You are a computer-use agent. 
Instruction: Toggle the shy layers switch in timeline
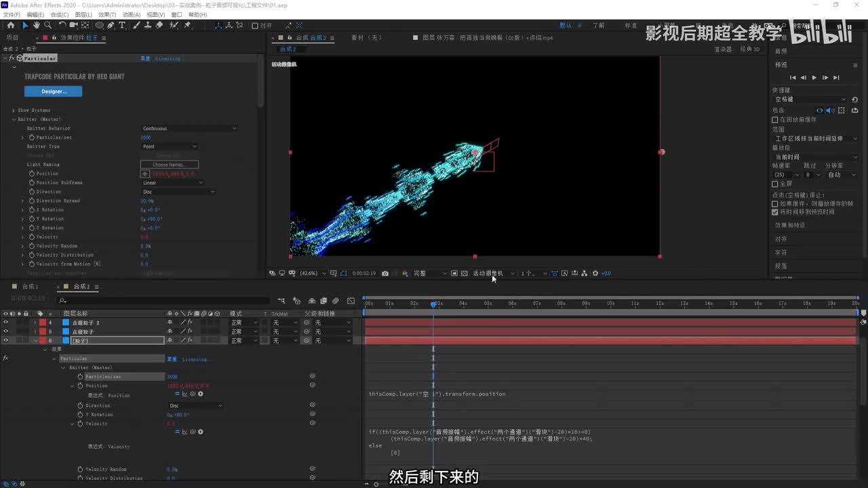coord(311,300)
